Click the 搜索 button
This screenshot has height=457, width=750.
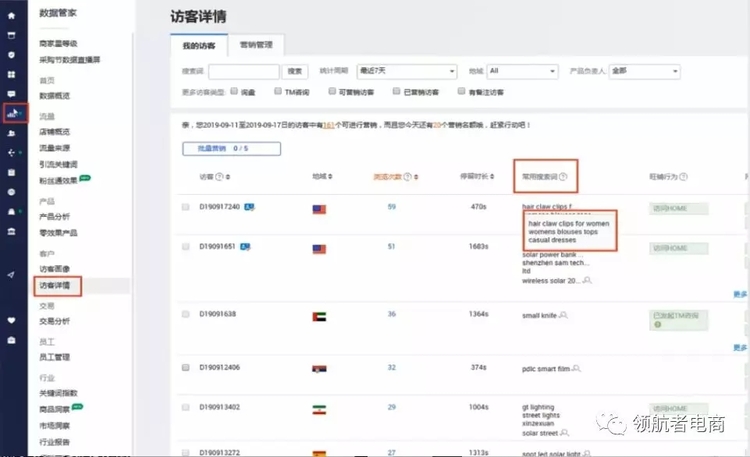pos(295,71)
